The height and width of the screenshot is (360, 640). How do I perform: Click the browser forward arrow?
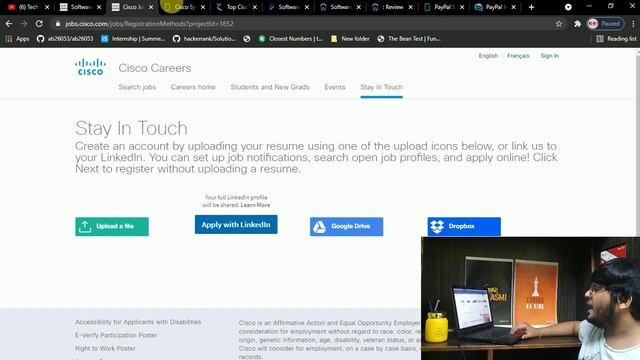[24, 24]
